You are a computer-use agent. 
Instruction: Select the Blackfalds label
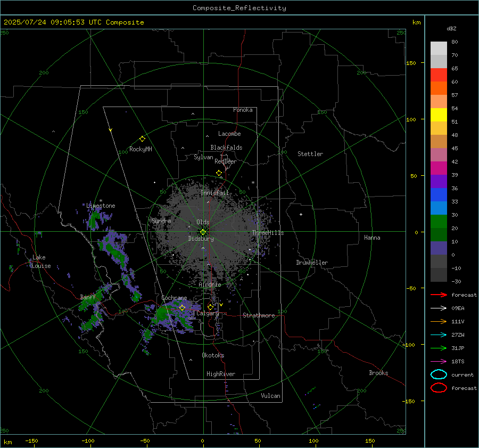tap(226, 148)
